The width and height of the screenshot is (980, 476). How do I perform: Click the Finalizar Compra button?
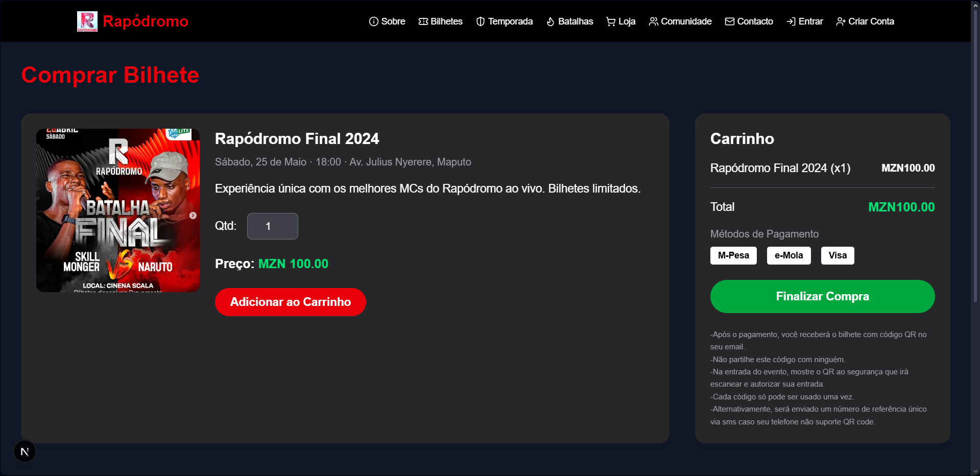[822, 296]
